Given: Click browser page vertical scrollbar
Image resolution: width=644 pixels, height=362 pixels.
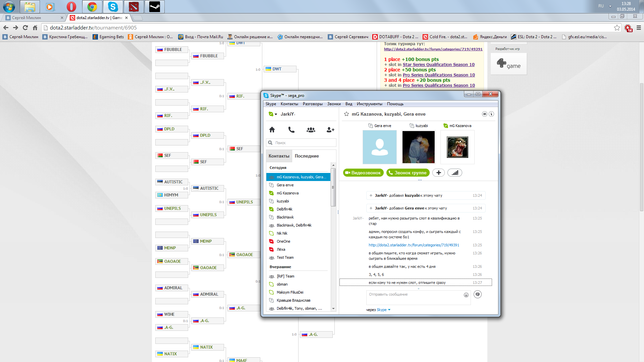Looking at the screenshot, I should (x=641, y=147).
